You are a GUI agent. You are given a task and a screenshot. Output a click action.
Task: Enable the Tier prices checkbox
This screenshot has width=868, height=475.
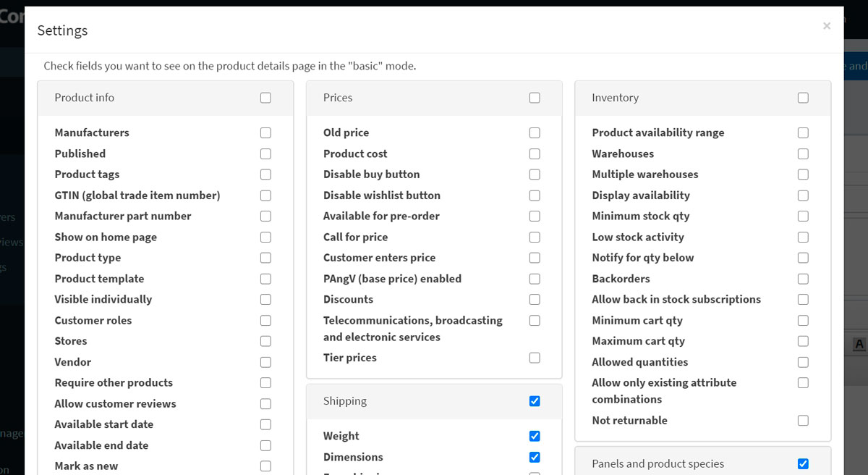pos(535,358)
